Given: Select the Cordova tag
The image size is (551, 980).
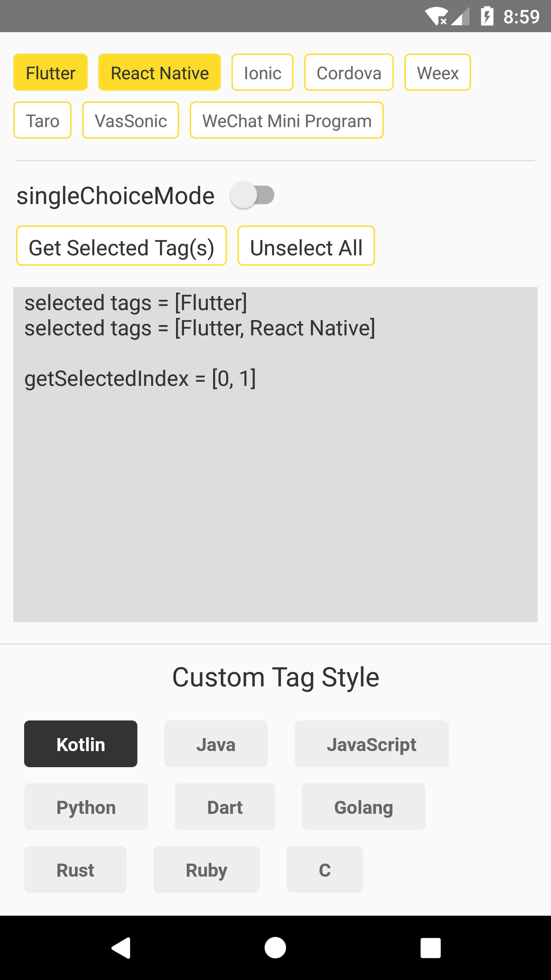Looking at the screenshot, I should point(349,73).
